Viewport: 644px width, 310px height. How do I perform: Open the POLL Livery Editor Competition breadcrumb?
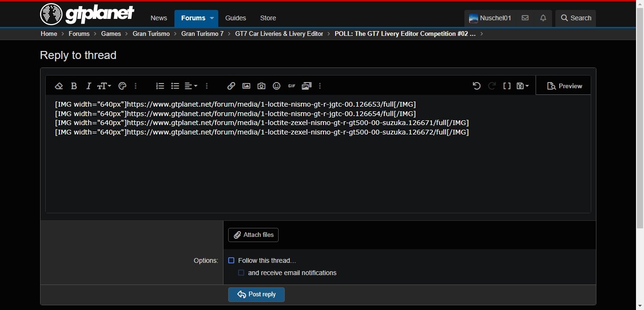pyautogui.click(x=405, y=34)
